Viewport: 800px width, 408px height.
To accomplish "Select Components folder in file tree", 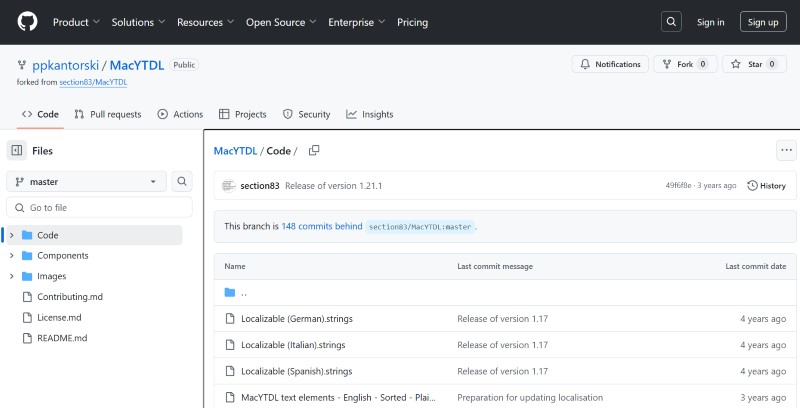I will click(x=63, y=256).
